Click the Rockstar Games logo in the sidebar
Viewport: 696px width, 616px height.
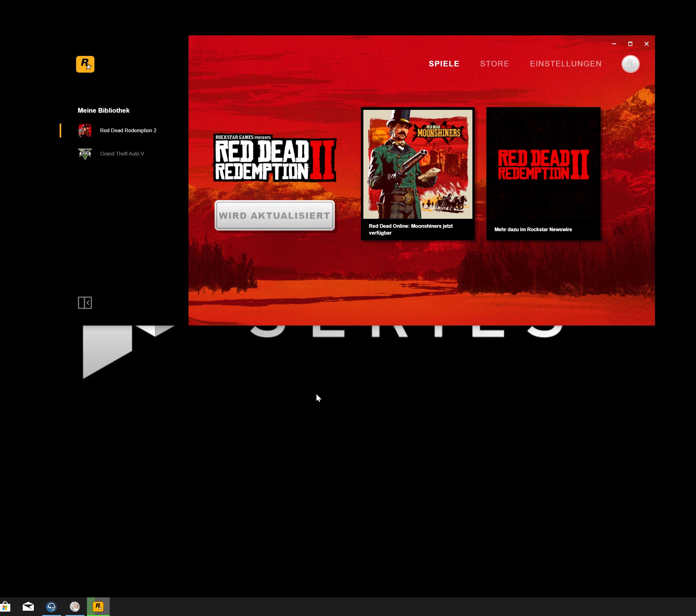click(85, 64)
